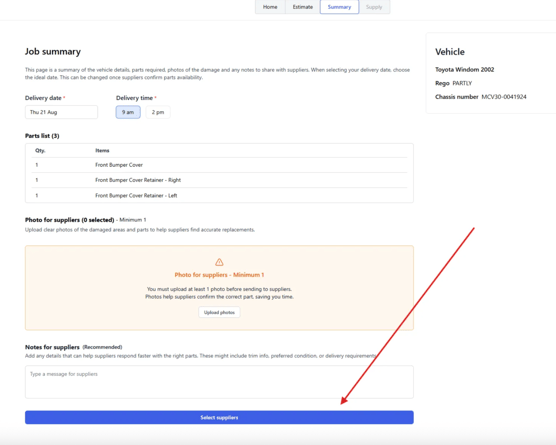Viewport: 556px width, 445px height.
Task: Click the Rego value PARTLY
Action: tap(462, 83)
